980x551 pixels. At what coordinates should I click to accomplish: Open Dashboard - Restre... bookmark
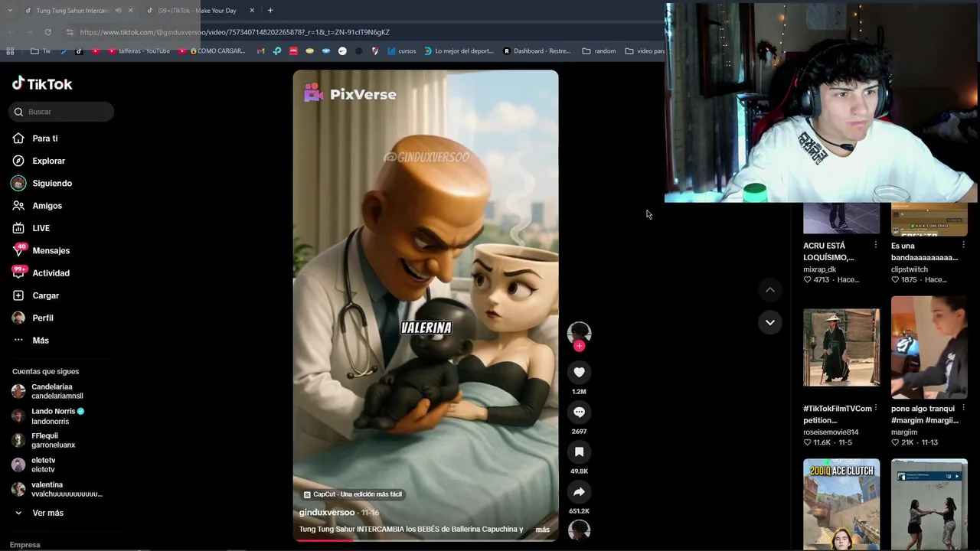click(x=537, y=51)
